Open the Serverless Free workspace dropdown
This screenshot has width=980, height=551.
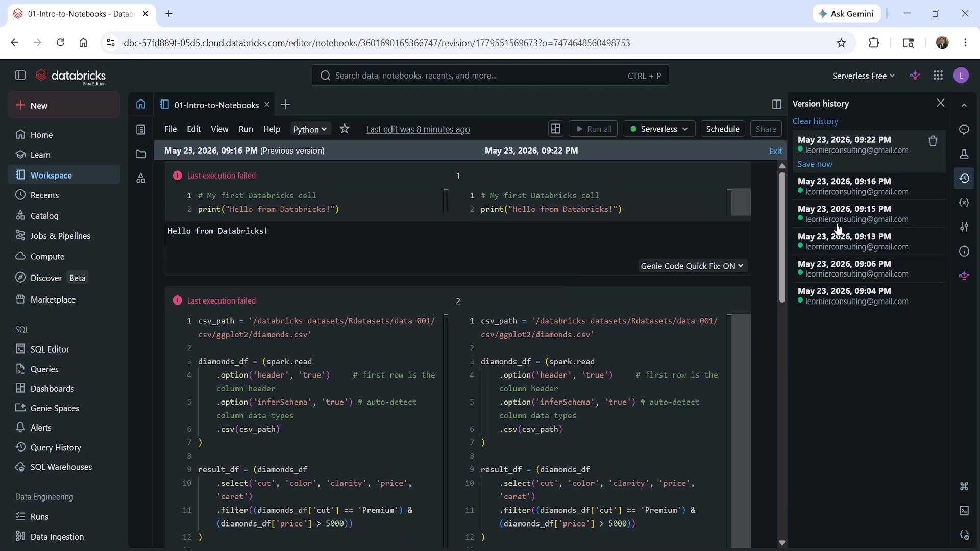(x=864, y=76)
